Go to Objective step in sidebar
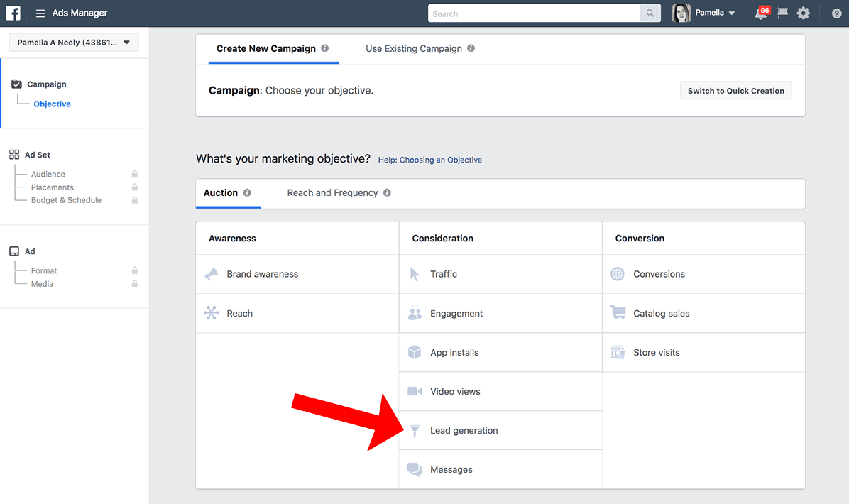Viewport: 849px width, 504px height. (x=52, y=104)
